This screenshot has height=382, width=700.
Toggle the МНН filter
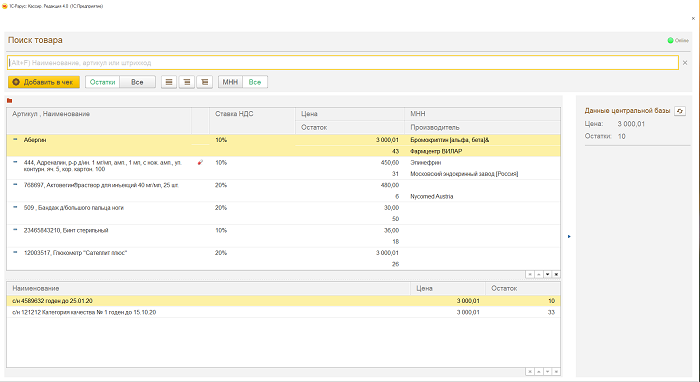(230, 82)
